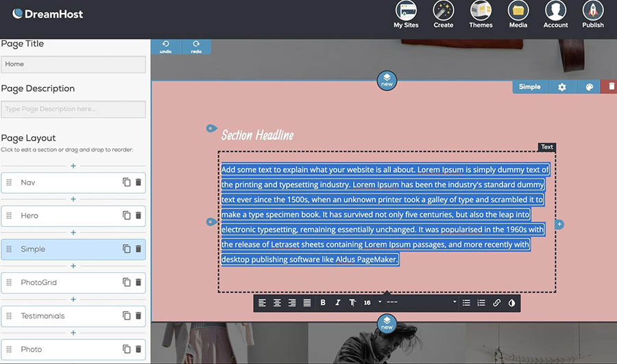Click the undo button

166,47
